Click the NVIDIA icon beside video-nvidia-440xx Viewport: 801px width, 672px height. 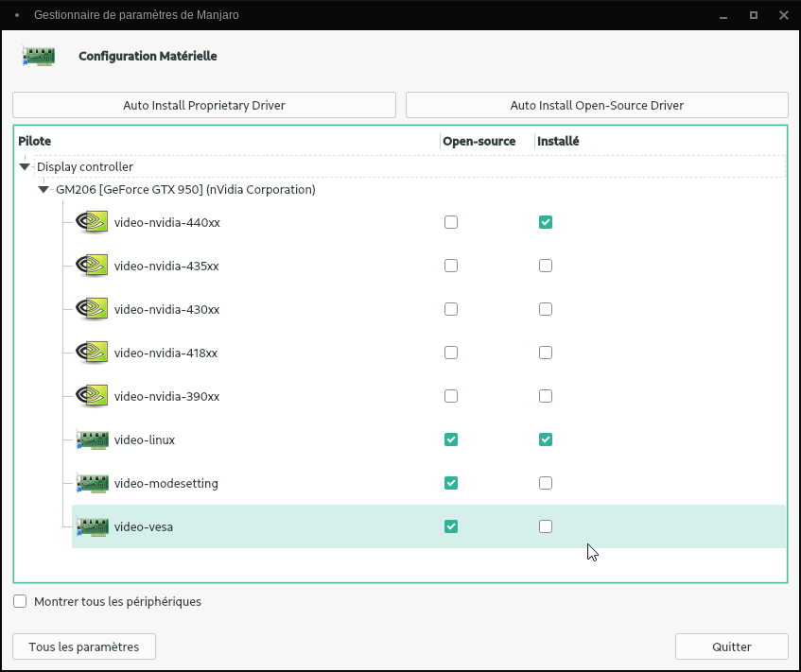pyautogui.click(x=92, y=222)
